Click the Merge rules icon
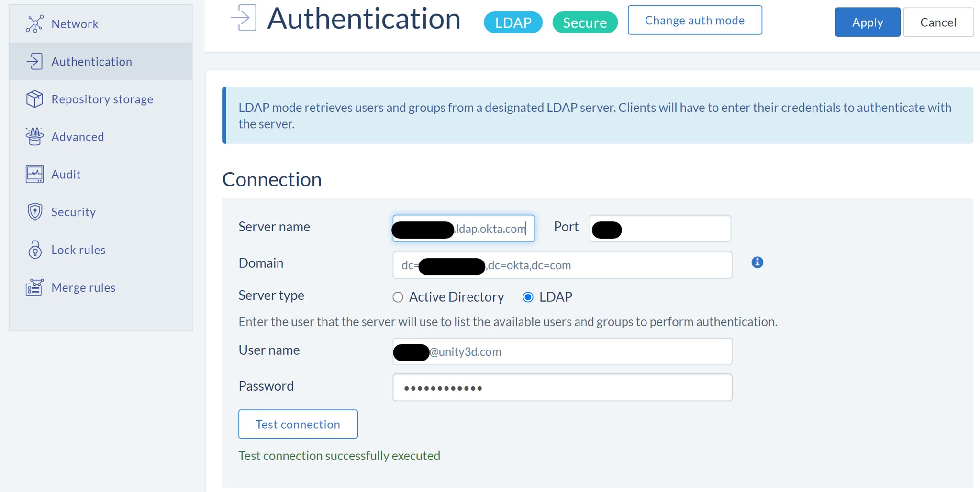 34,287
